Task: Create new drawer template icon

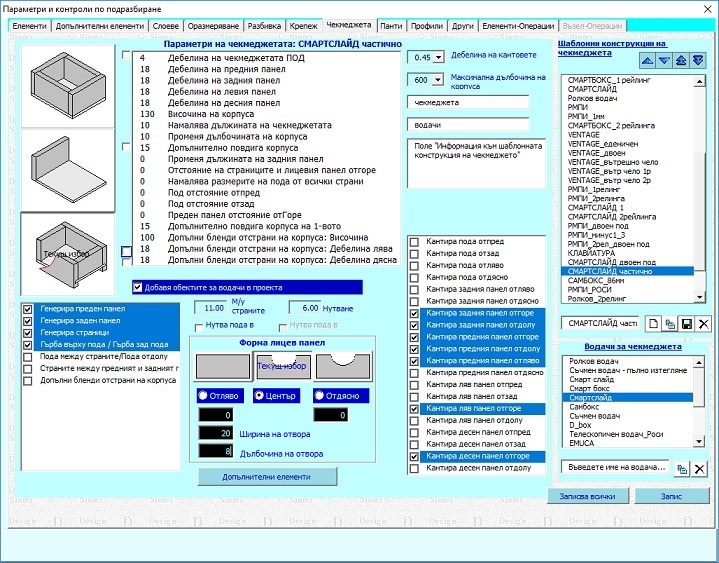Action: (x=653, y=324)
